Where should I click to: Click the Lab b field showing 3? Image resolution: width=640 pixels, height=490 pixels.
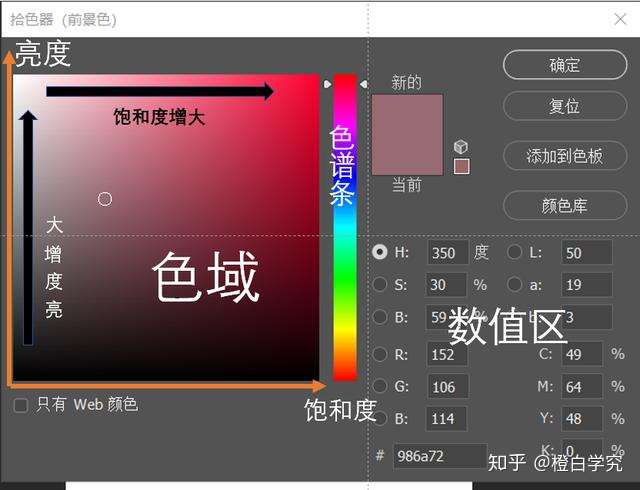coord(587,317)
